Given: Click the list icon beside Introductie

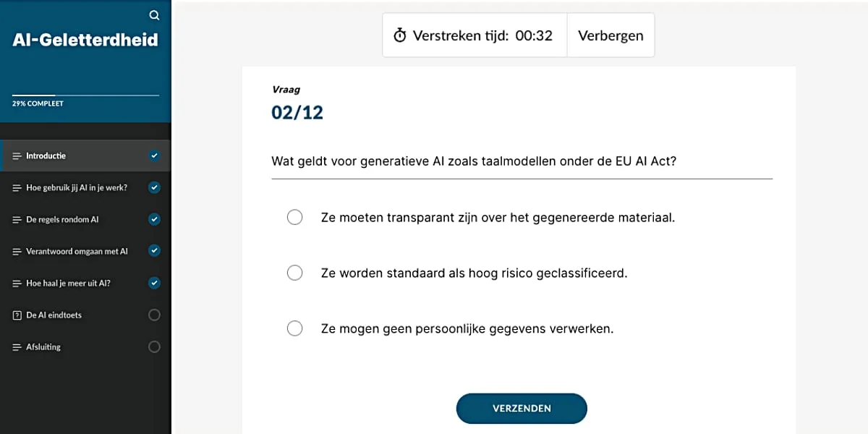Looking at the screenshot, I should point(16,155).
